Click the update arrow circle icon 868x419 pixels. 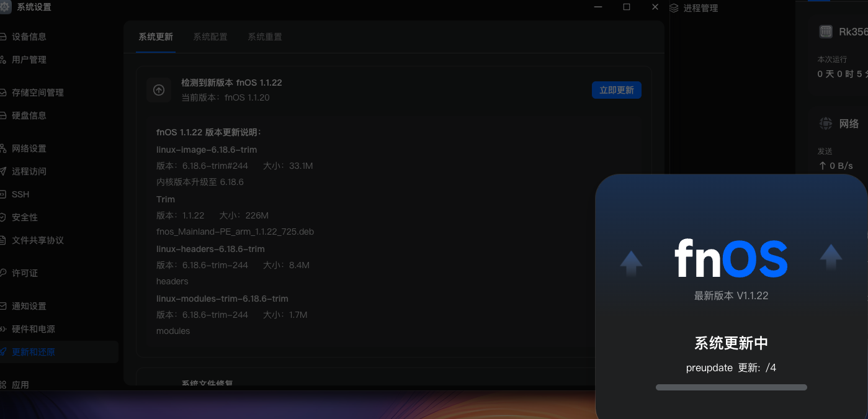[x=159, y=90]
